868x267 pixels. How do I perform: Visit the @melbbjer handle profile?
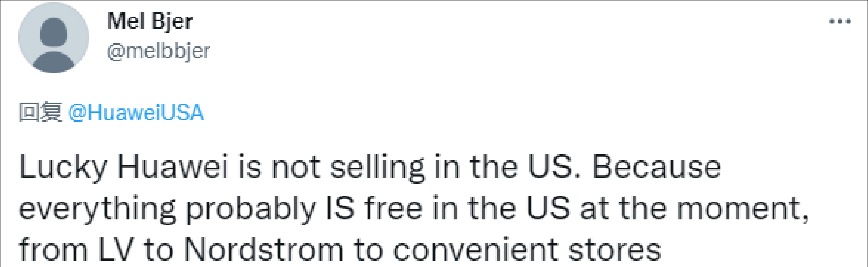(x=158, y=51)
